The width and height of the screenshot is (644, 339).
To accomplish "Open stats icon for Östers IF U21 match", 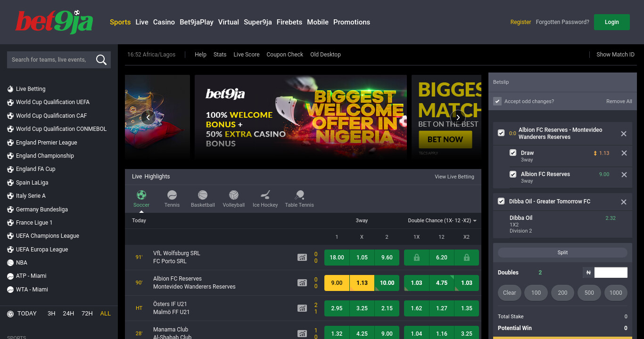I will click(x=302, y=308).
